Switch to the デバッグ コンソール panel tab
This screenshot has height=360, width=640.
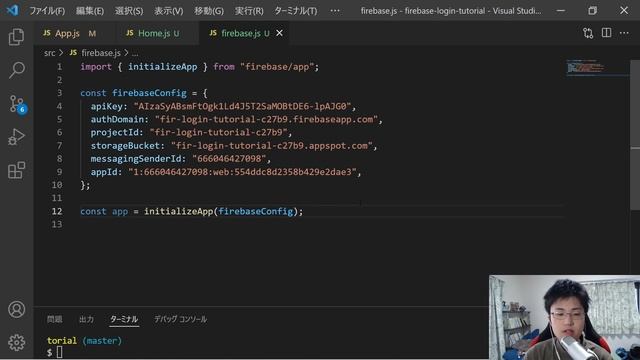[x=180, y=319]
